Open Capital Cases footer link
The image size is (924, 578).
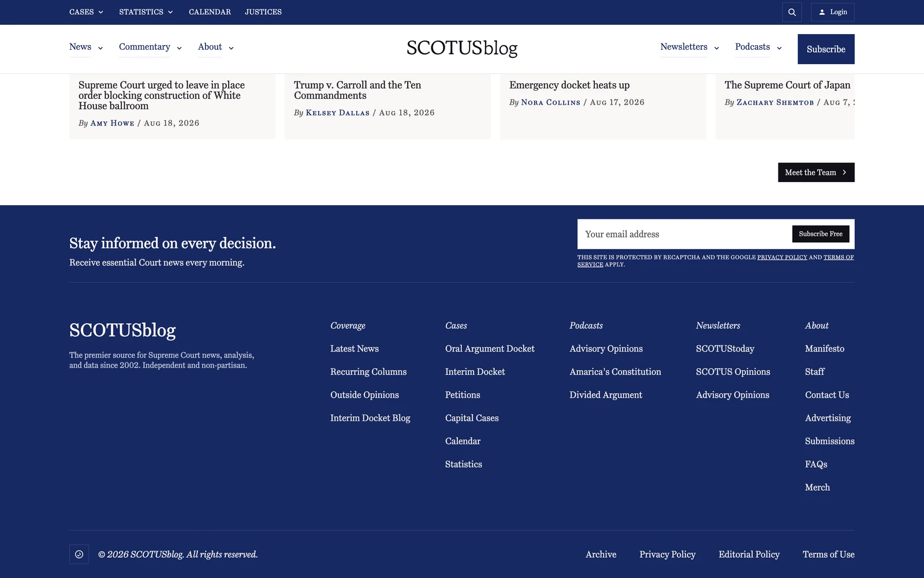[472, 418]
